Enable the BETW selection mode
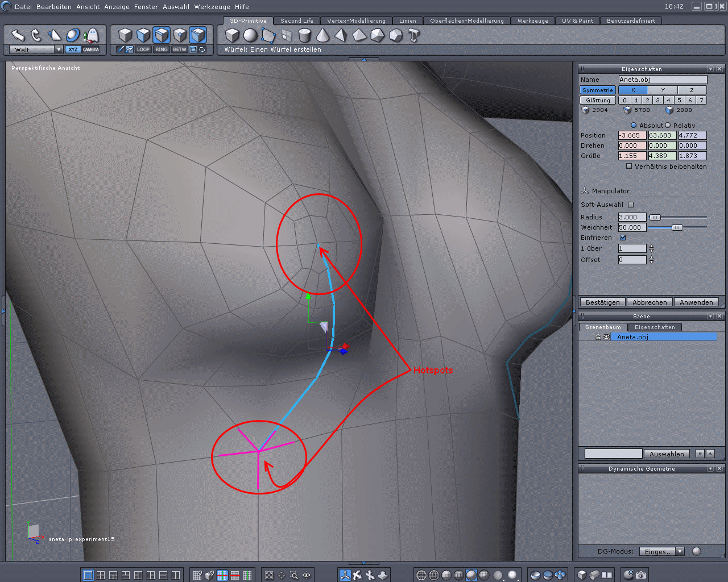 tap(180, 49)
